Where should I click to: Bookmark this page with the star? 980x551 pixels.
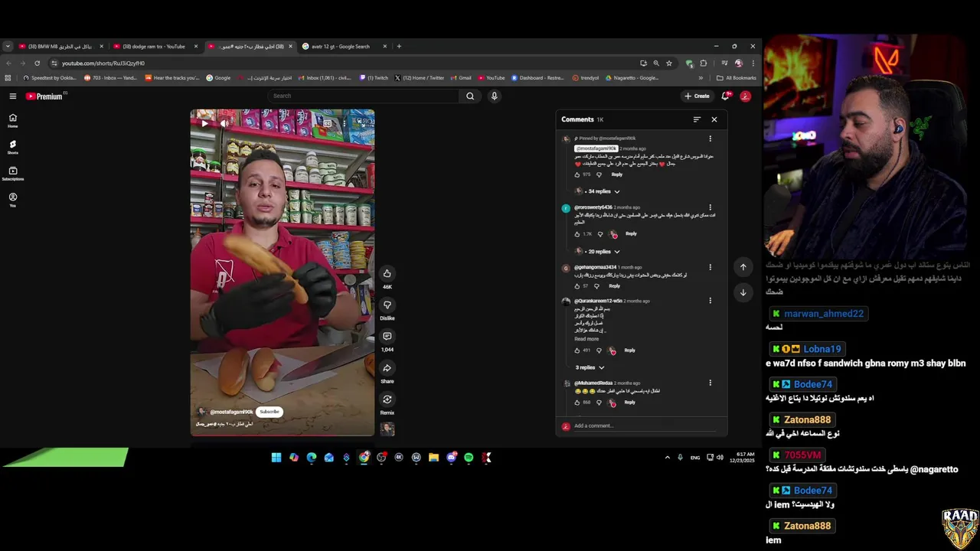coord(669,63)
